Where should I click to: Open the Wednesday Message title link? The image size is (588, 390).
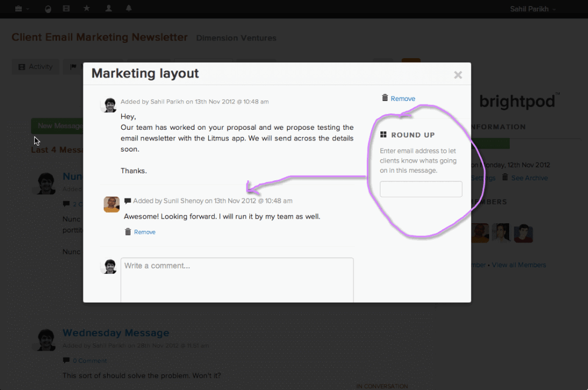(x=116, y=332)
